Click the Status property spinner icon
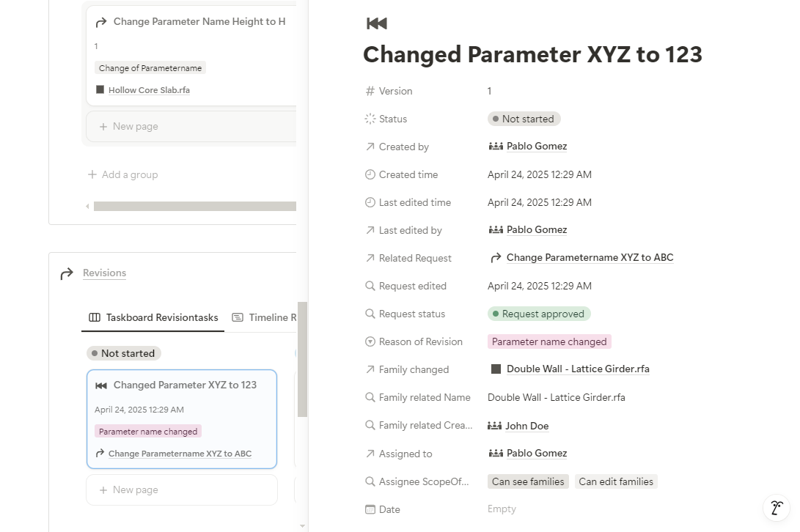The width and height of the screenshot is (800, 532). click(x=370, y=119)
